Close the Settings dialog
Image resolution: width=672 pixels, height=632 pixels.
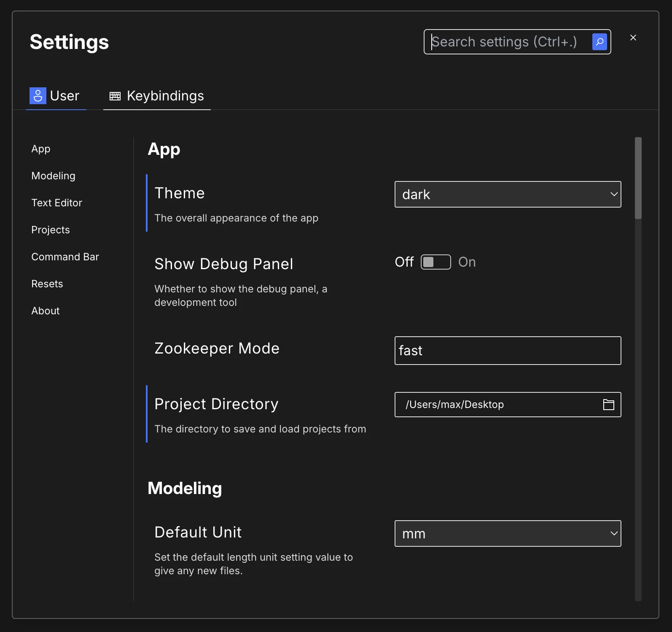[633, 38]
